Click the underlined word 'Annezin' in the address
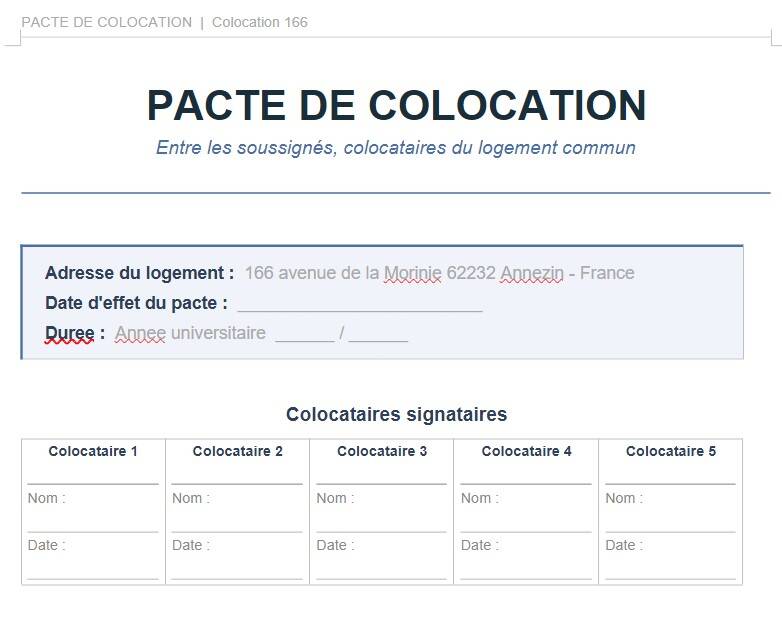This screenshot has width=782, height=618. [x=532, y=273]
